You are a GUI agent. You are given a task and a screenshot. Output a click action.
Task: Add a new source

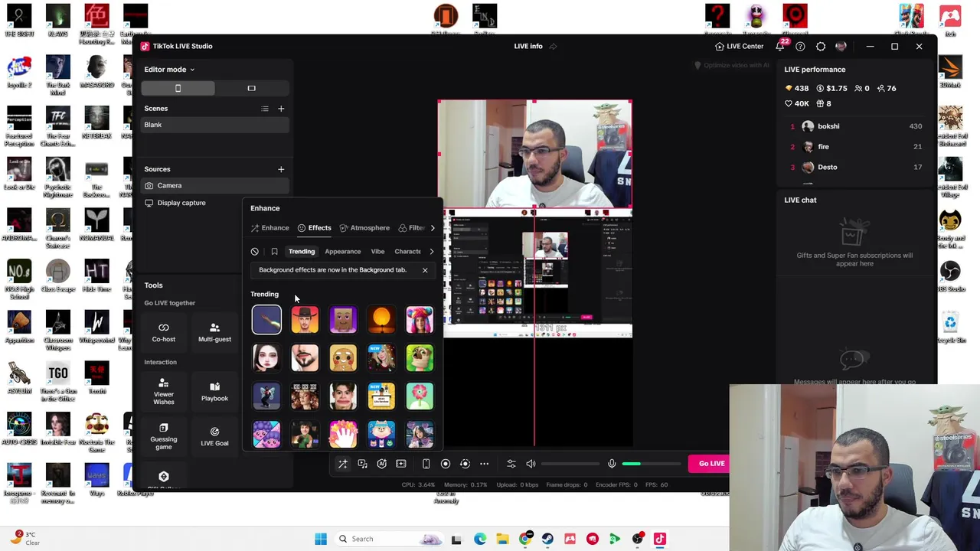281,169
